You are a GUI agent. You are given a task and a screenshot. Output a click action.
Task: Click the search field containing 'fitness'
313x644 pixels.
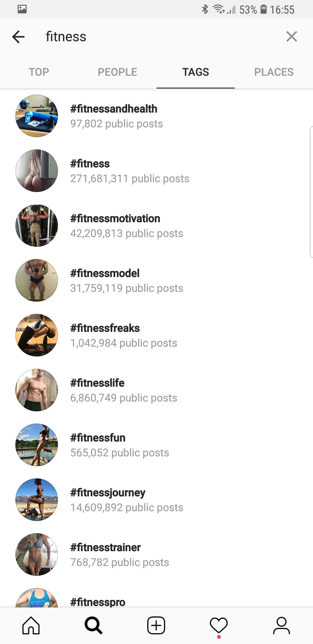coord(156,37)
